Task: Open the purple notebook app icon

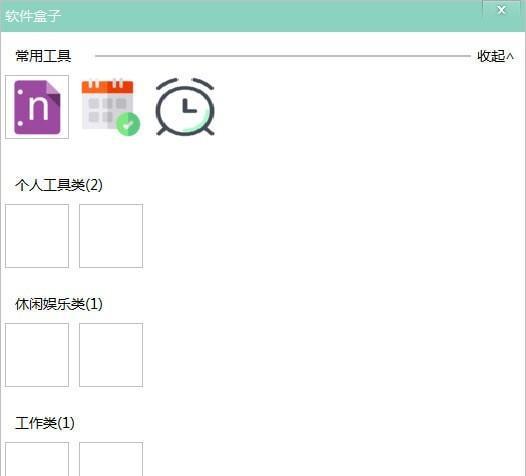Action: 37,107
